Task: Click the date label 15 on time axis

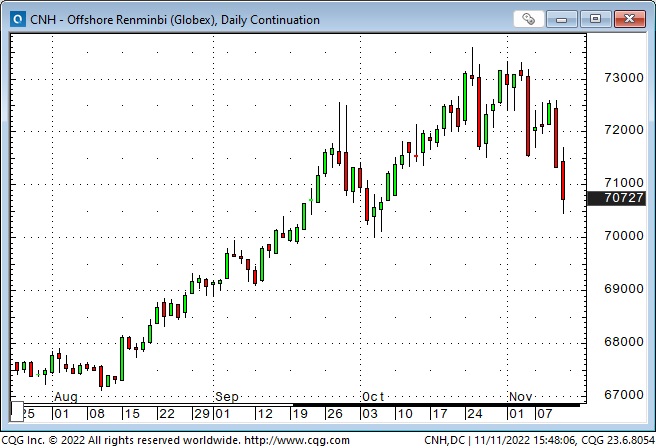Action: pyautogui.click(x=132, y=414)
